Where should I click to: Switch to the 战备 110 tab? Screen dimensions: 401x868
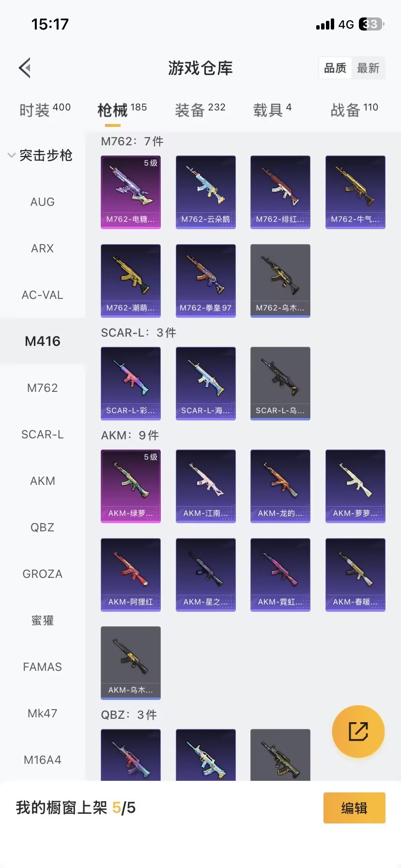[x=354, y=110]
